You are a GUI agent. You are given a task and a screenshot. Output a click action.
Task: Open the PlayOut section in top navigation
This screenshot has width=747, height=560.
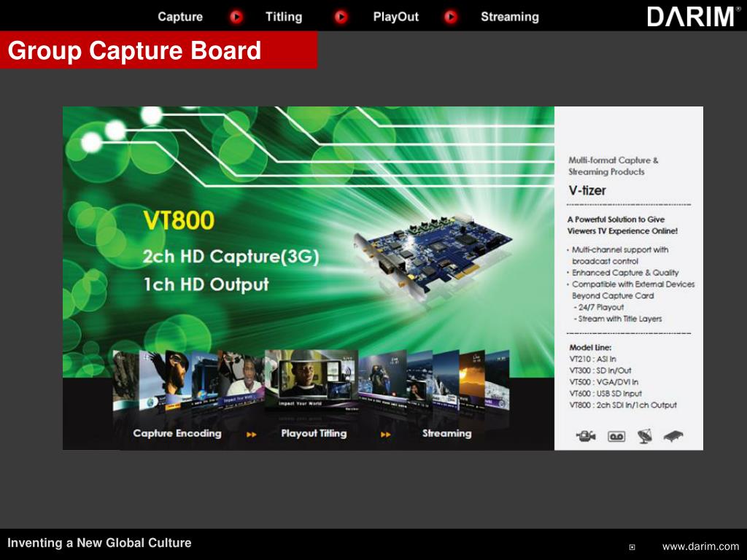coord(395,17)
